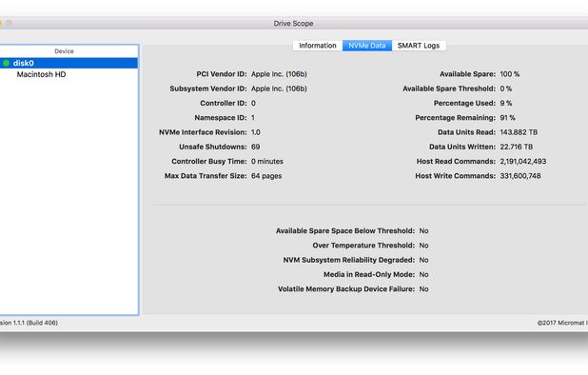Click the Controller ID value 0
The height and width of the screenshot is (375, 588).
(x=253, y=103)
